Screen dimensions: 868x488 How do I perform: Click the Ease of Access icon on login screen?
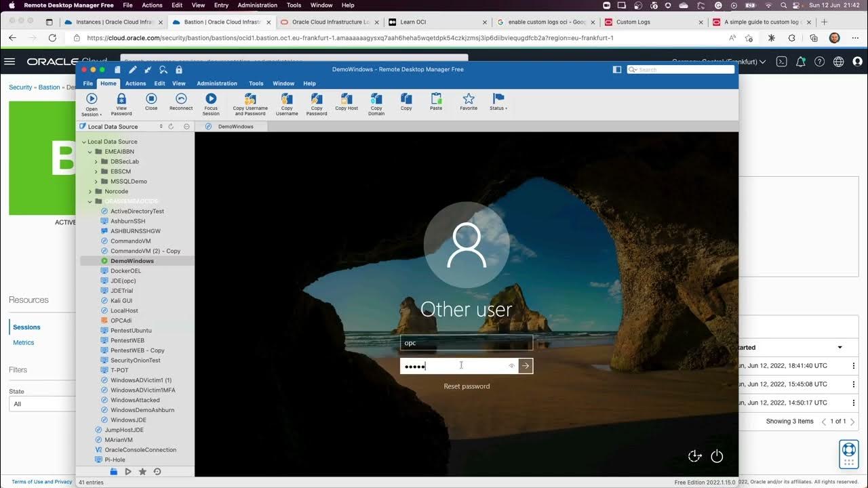(694, 456)
